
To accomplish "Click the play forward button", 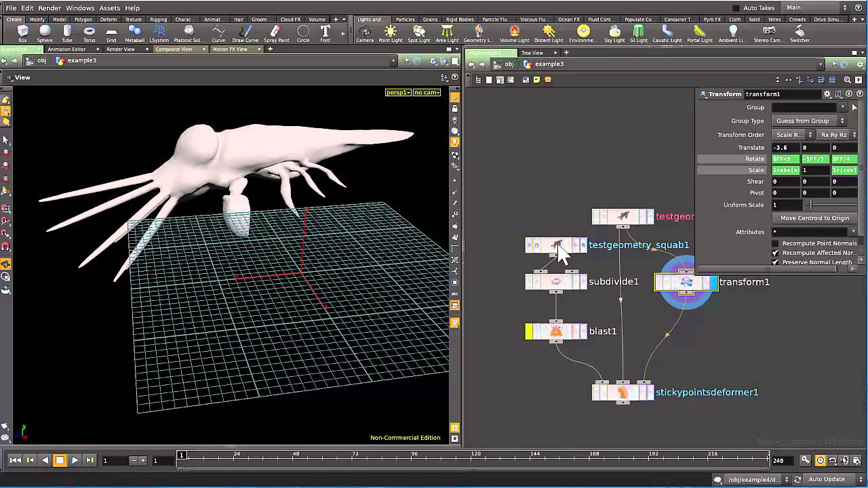I will (x=75, y=460).
